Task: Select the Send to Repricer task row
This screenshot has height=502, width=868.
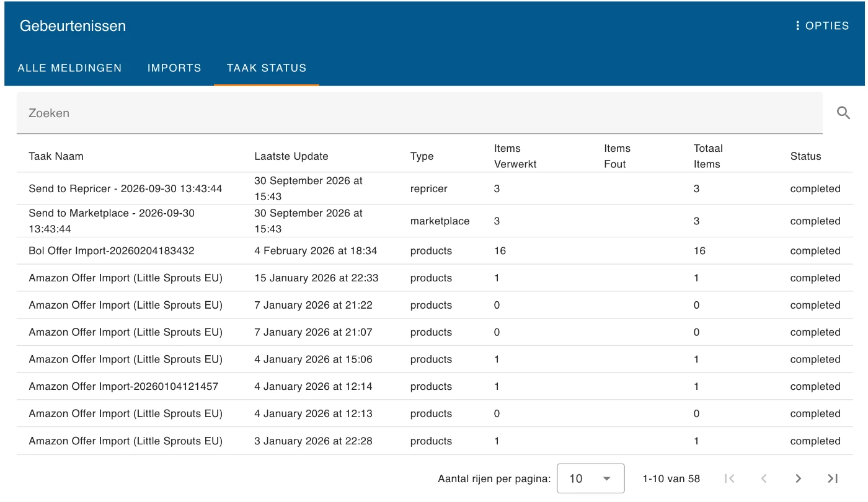Action: click(x=435, y=188)
